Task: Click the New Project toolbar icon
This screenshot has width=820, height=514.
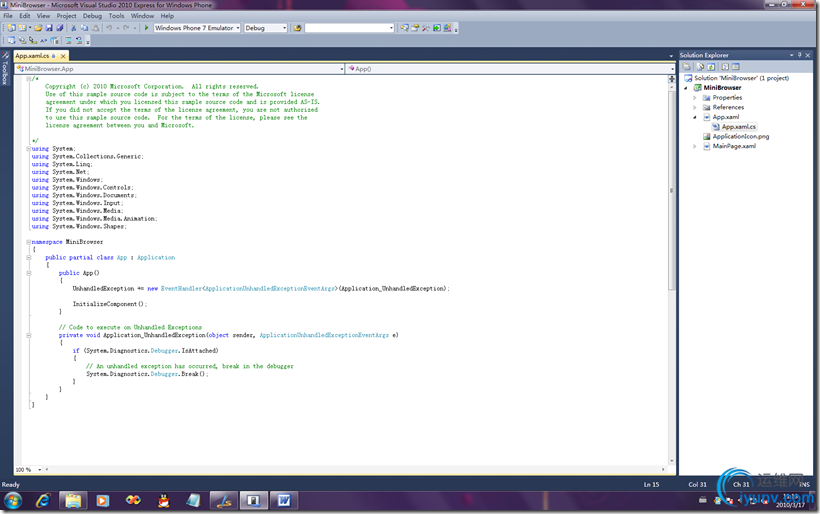Action: [x=11, y=28]
